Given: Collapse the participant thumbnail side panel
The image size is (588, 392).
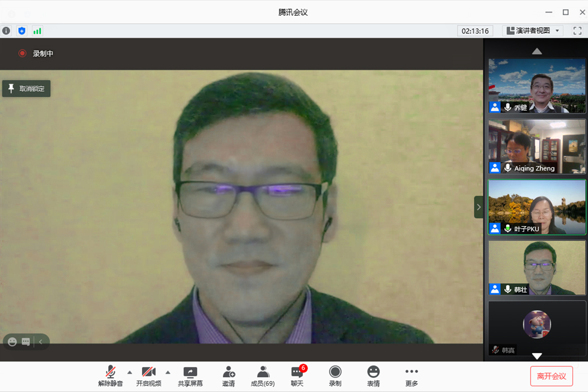Looking at the screenshot, I should point(479,207).
